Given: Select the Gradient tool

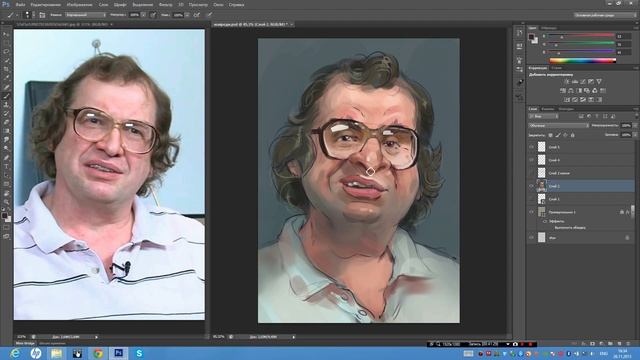Looking at the screenshot, I should coord(6,131).
